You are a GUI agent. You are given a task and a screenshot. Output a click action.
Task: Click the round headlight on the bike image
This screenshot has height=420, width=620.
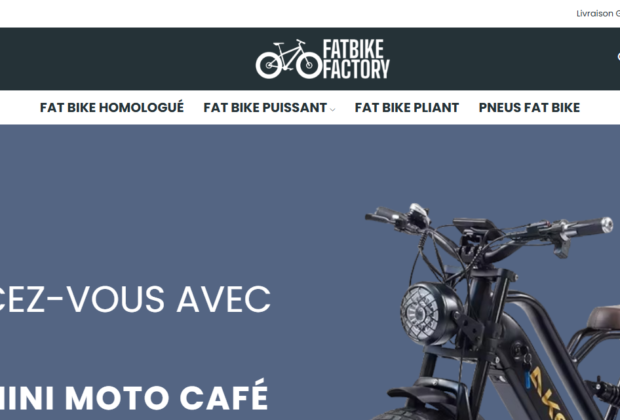[430, 312]
